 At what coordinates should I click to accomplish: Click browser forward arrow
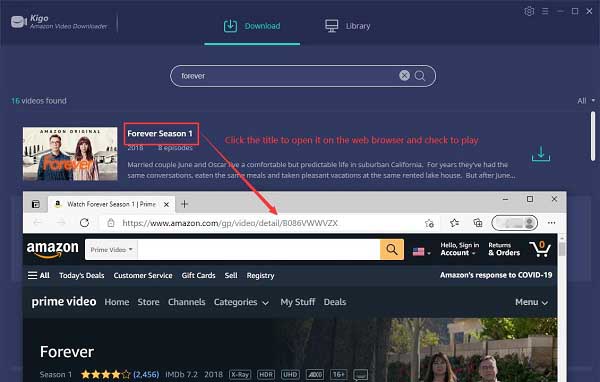tap(61, 222)
